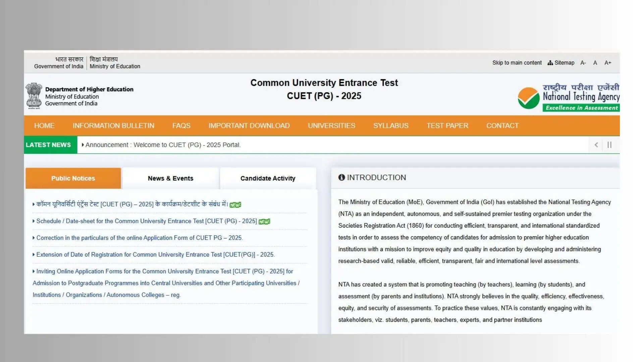644x362 pixels.
Task: Open Schedule / Date-sheet CUET PG notice
Action: pos(147,221)
